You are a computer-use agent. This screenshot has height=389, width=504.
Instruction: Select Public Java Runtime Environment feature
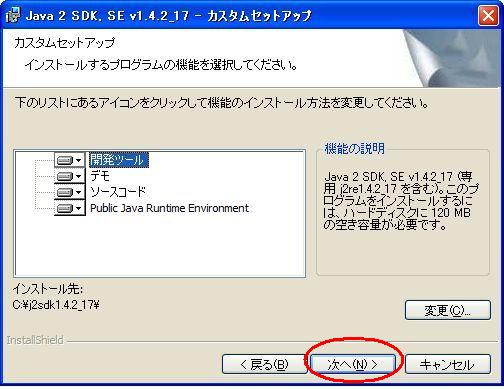point(169,208)
